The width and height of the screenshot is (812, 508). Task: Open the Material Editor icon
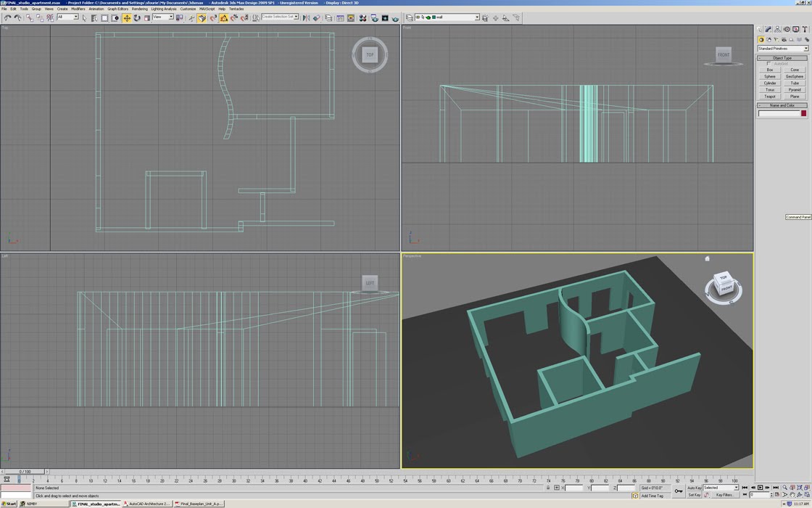coord(362,18)
